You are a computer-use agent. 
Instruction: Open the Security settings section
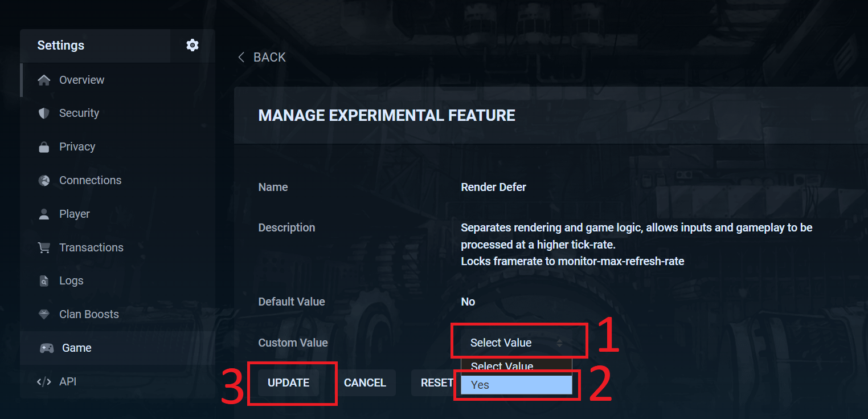click(x=79, y=113)
